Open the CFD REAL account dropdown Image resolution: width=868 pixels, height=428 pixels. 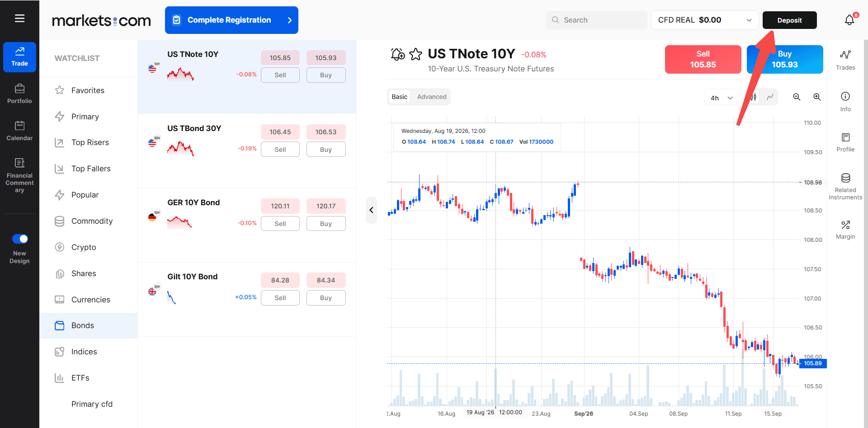coord(705,20)
